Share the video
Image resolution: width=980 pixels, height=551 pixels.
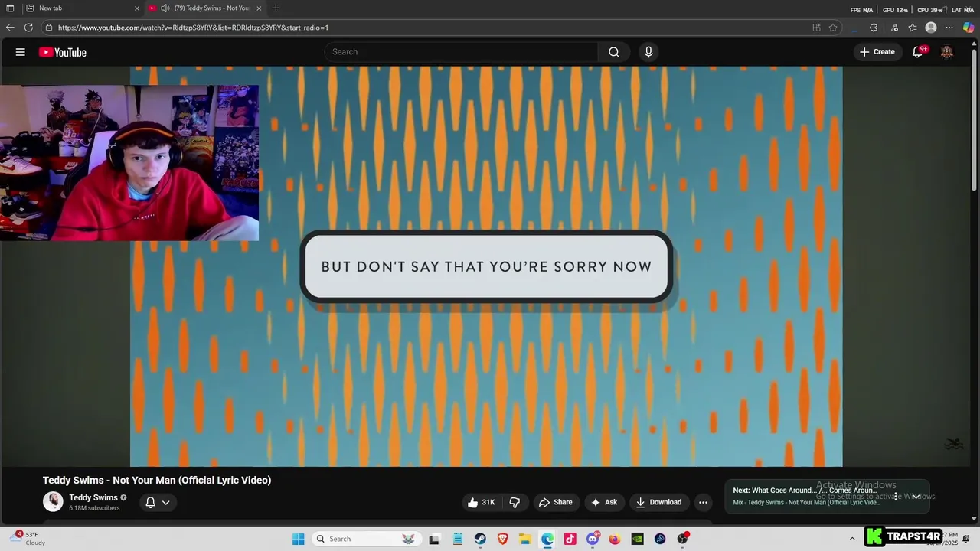pyautogui.click(x=556, y=502)
